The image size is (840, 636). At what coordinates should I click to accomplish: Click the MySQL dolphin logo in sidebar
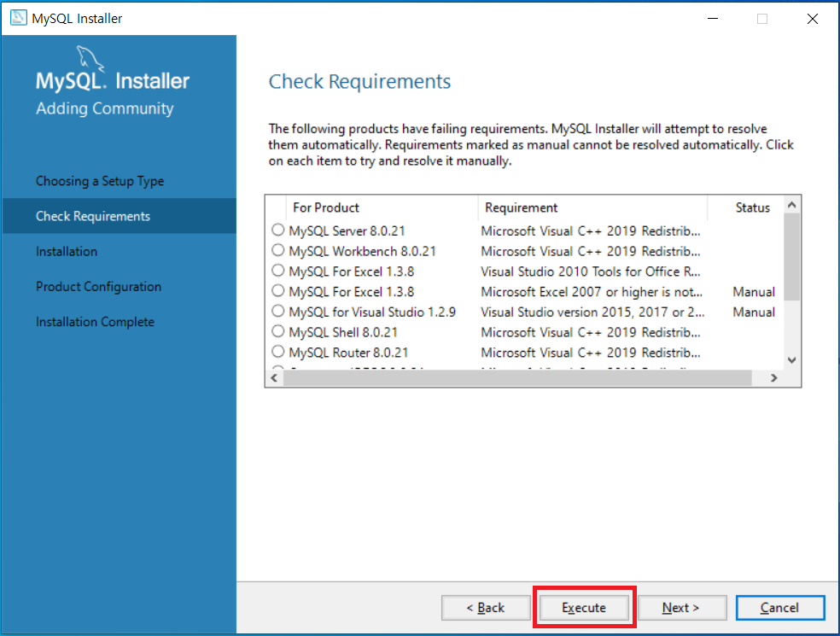coord(90,59)
